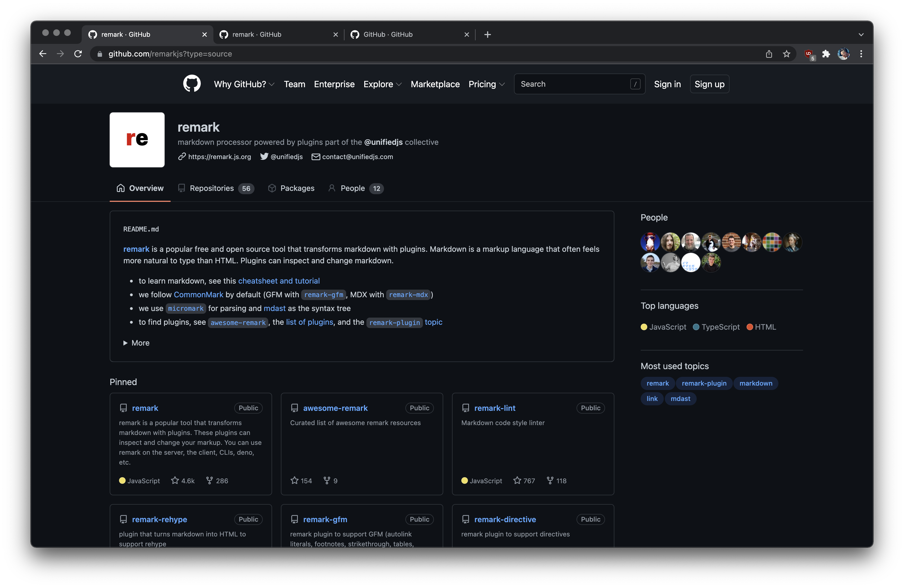
Task: Open the cheatsheet and tutorial link
Action: (279, 281)
